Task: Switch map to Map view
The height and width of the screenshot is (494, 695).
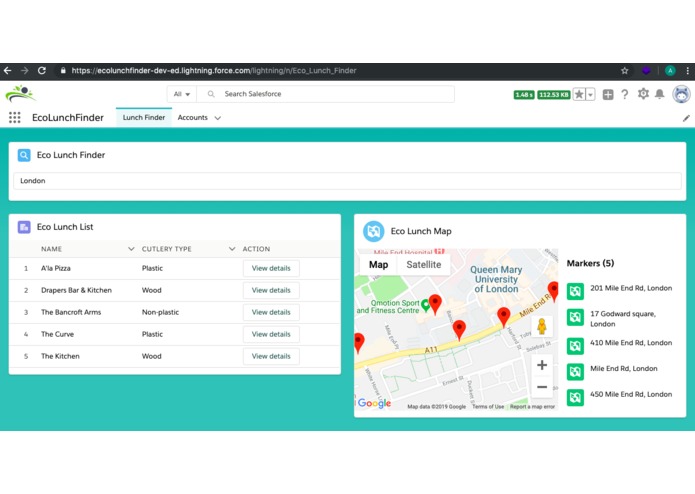Action: pyautogui.click(x=379, y=265)
